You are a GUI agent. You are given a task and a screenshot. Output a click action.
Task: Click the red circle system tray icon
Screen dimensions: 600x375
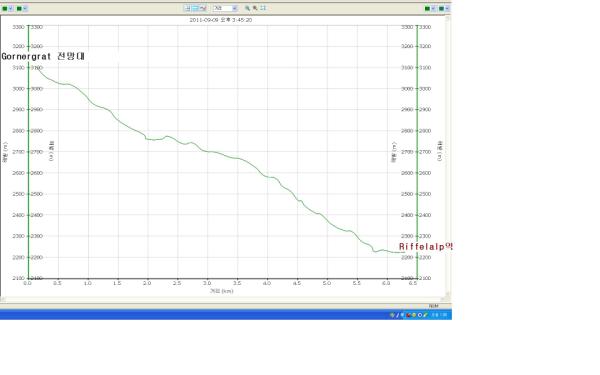408,315
